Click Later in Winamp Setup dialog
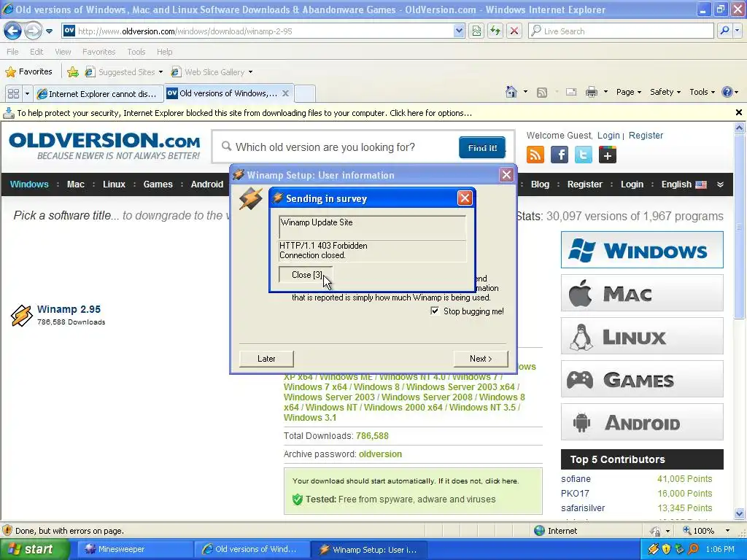Viewport: 747px width, 560px height. pyautogui.click(x=266, y=359)
